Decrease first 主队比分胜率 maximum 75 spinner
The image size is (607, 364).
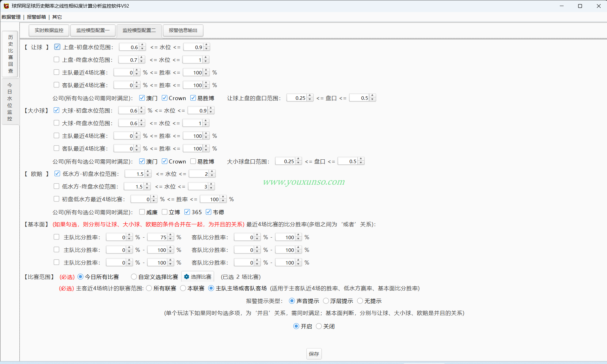pos(170,239)
